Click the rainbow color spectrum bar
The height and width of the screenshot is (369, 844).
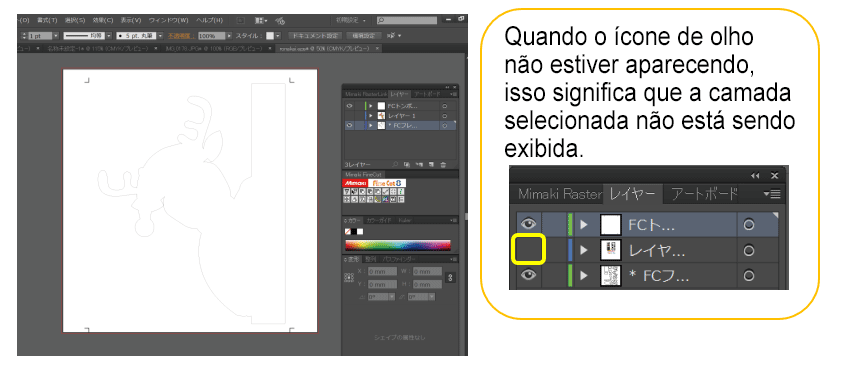[398, 245]
